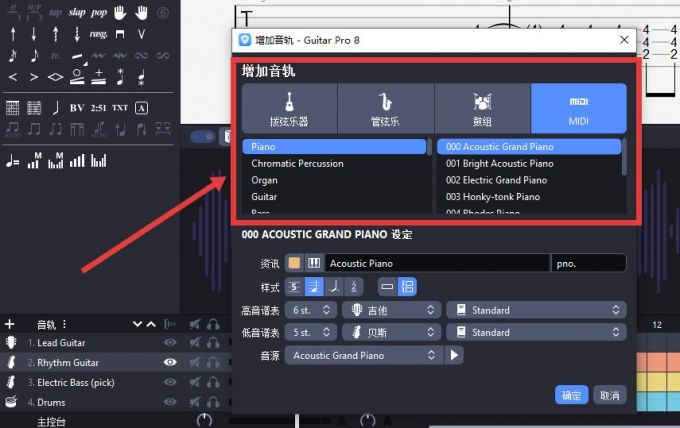
Task: Solo the Drums track with headphones
Action: tap(213, 402)
